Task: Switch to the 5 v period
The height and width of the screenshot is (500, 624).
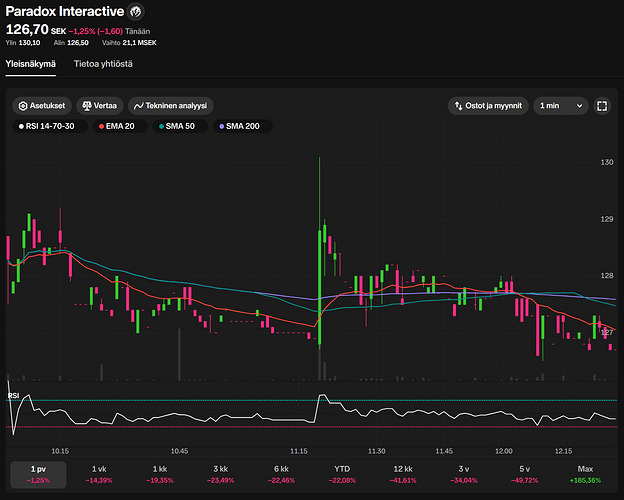Action: coord(524,474)
